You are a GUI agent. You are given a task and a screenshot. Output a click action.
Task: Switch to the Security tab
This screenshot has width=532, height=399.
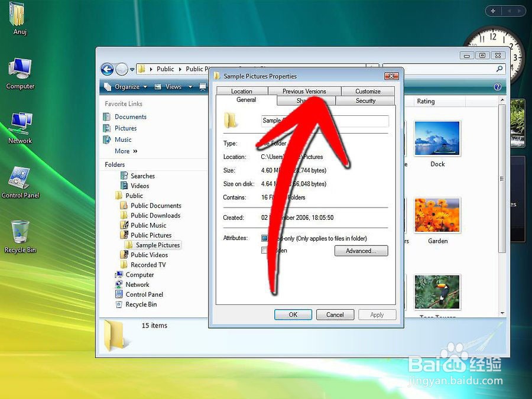365,100
